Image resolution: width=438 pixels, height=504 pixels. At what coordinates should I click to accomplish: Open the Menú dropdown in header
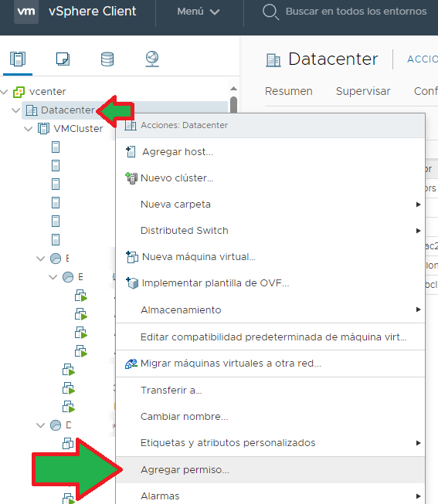point(199,12)
